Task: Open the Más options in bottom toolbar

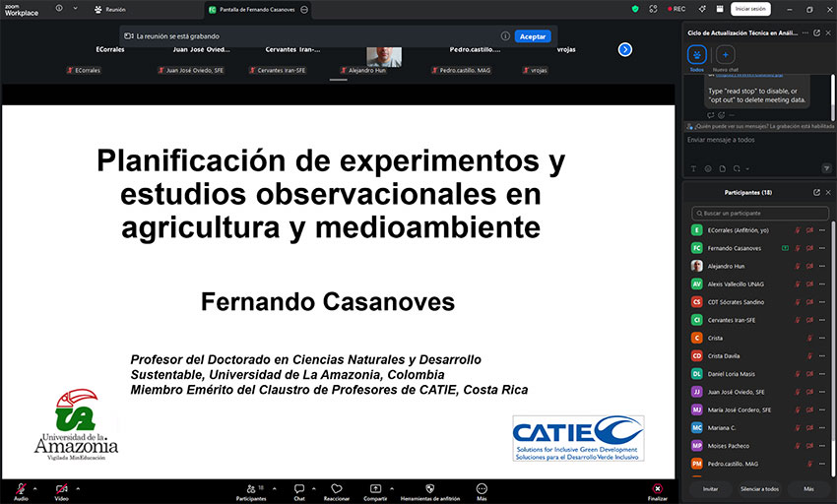Action: point(482,488)
